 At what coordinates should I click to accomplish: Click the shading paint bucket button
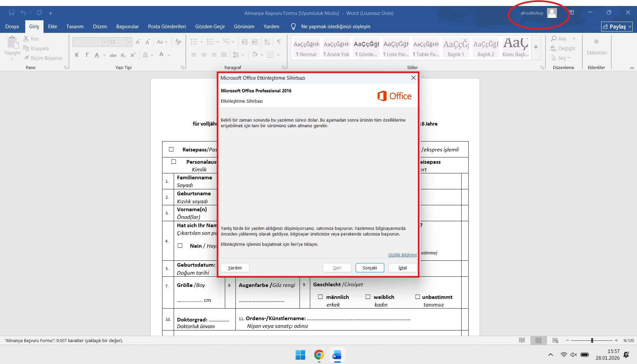pos(255,54)
